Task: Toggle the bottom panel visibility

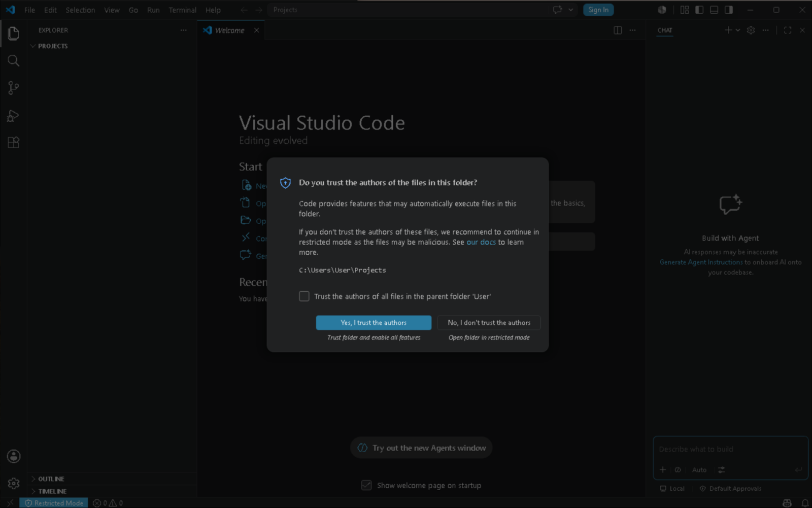Action: pyautogui.click(x=714, y=10)
